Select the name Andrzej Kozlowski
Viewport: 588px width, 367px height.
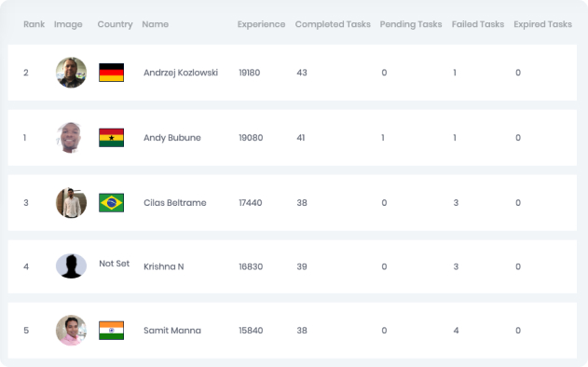tap(181, 73)
